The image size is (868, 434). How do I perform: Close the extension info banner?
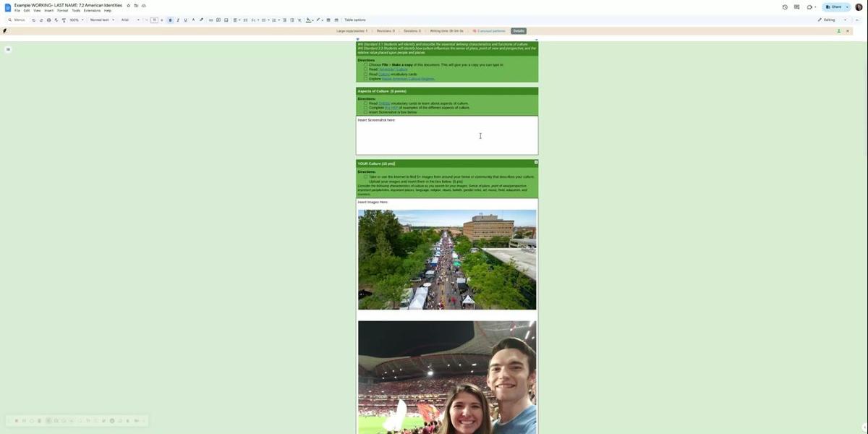tap(848, 31)
